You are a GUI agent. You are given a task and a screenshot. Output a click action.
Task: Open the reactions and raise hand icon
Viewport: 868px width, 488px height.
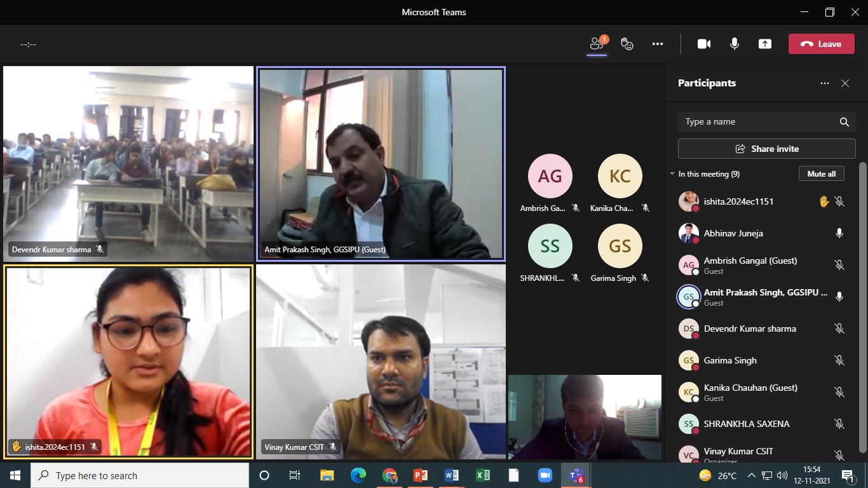[x=627, y=44]
